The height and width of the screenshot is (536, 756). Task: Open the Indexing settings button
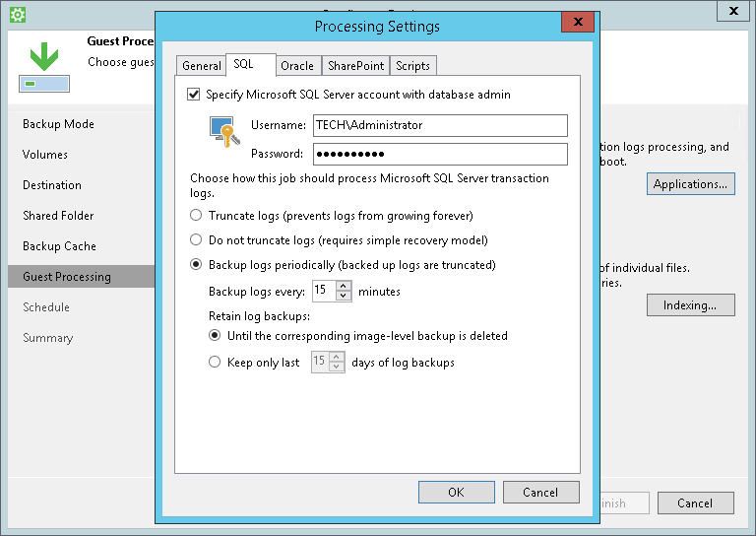(690, 304)
